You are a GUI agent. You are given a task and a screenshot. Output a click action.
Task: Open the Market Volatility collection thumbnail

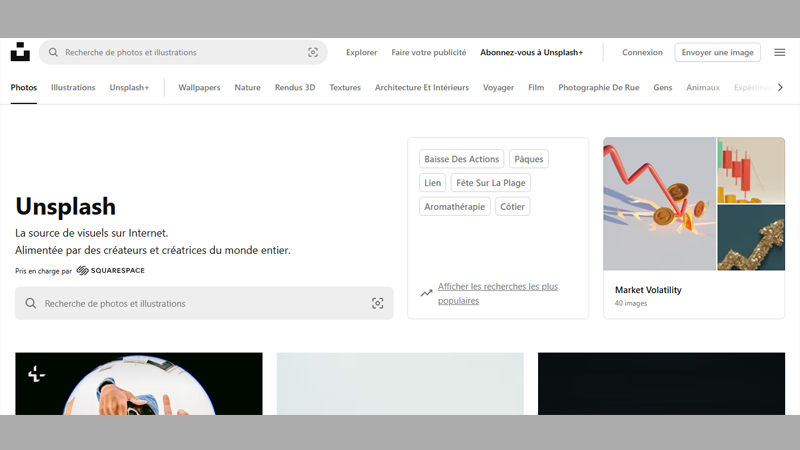(694, 204)
